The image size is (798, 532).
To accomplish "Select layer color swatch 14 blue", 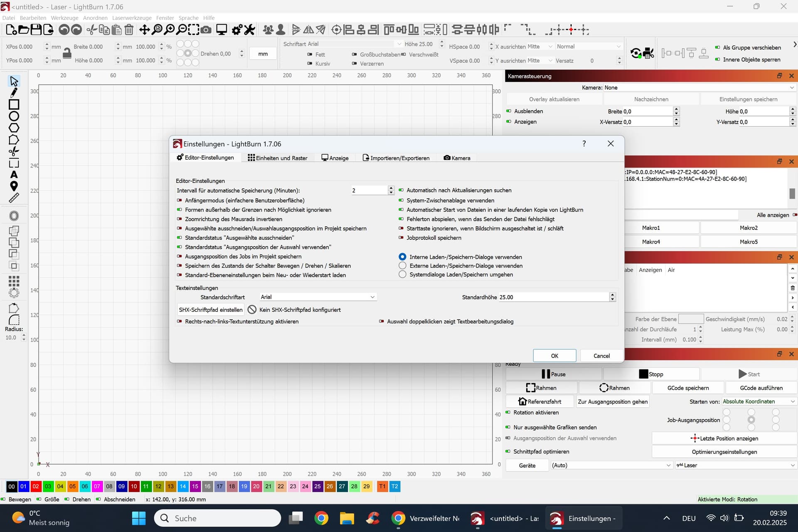I will (x=183, y=486).
